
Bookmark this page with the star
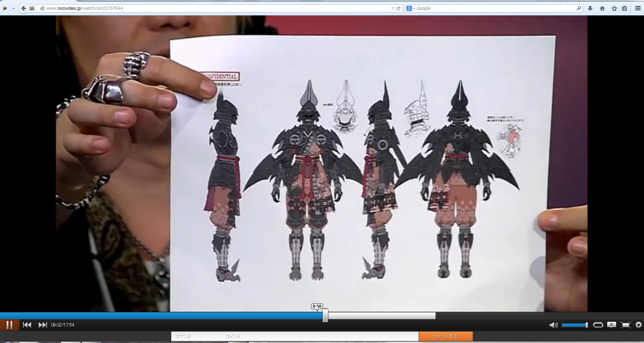click(614, 8)
